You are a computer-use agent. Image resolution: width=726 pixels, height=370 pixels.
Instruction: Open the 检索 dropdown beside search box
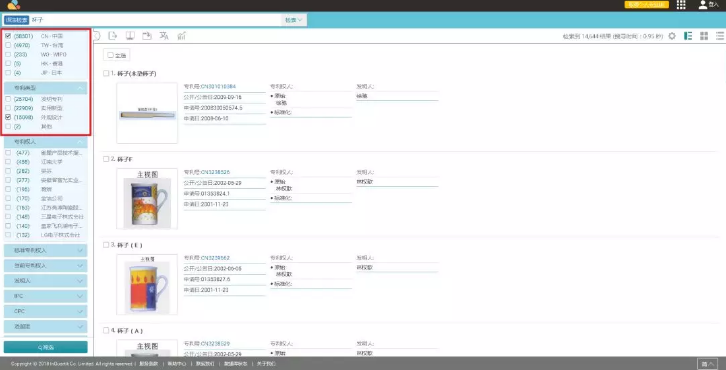[294, 20]
